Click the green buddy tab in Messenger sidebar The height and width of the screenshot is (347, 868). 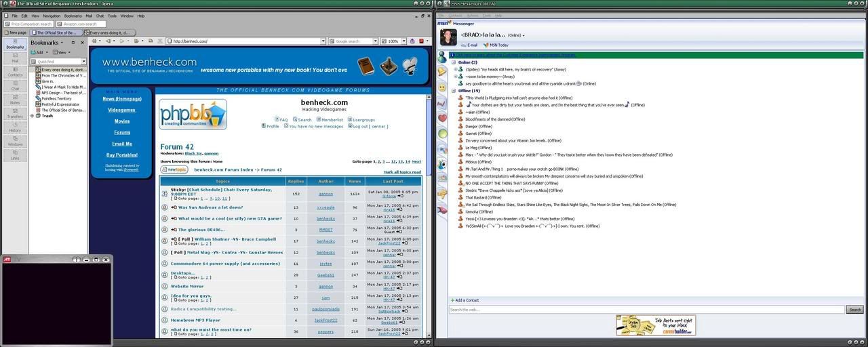tap(442, 57)
